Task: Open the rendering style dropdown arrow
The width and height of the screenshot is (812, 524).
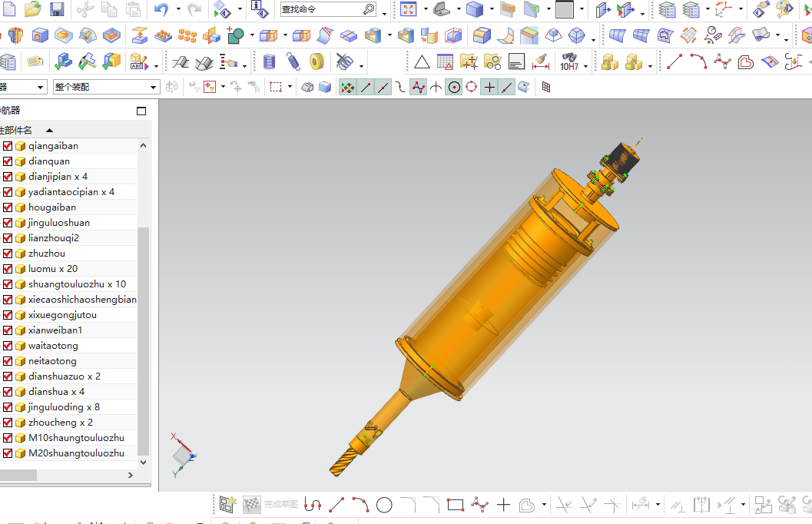Action: click(x=582, y=8)
